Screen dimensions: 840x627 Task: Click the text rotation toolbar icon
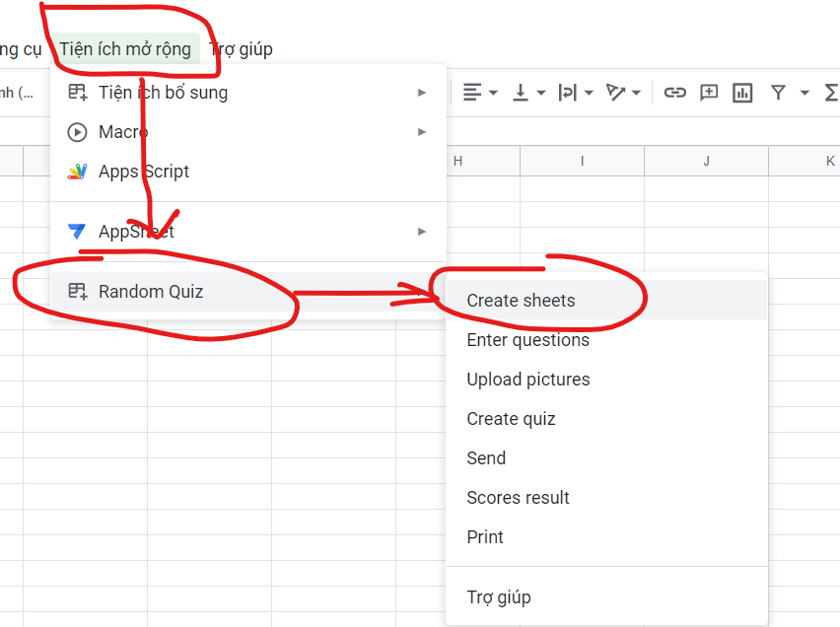(615, 93)
